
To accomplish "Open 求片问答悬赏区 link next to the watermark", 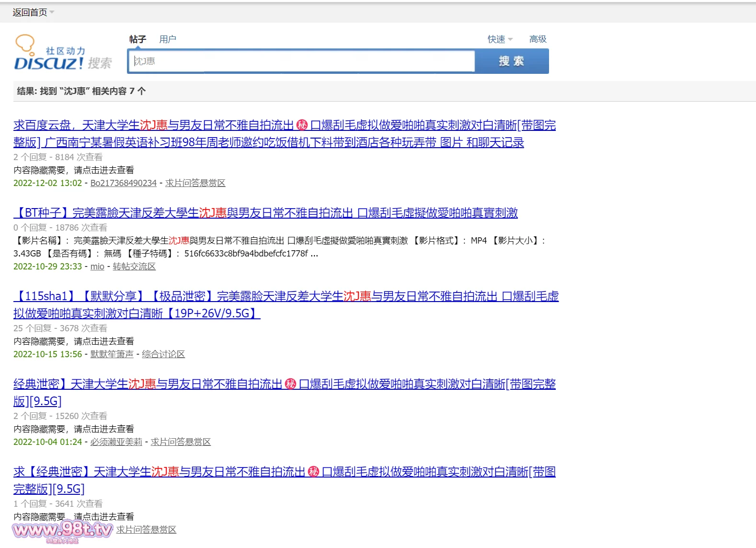I will tap(146, 530).
